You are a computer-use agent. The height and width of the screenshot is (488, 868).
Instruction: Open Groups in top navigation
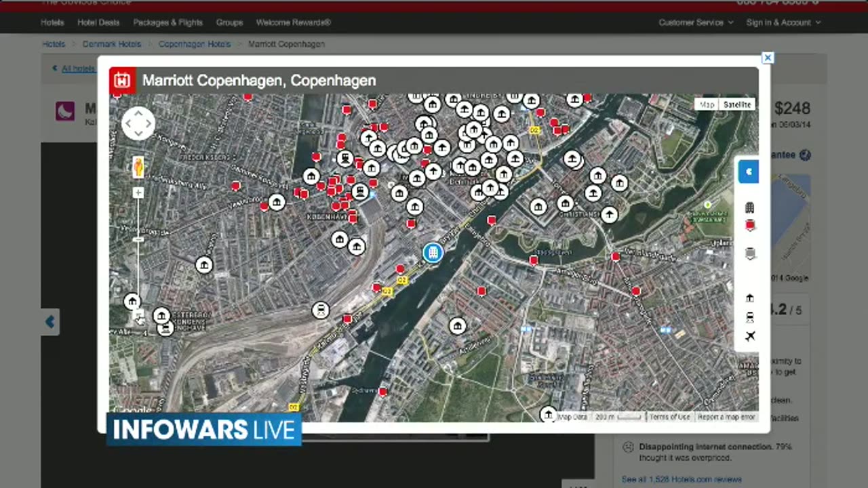(x=229, y=22)
